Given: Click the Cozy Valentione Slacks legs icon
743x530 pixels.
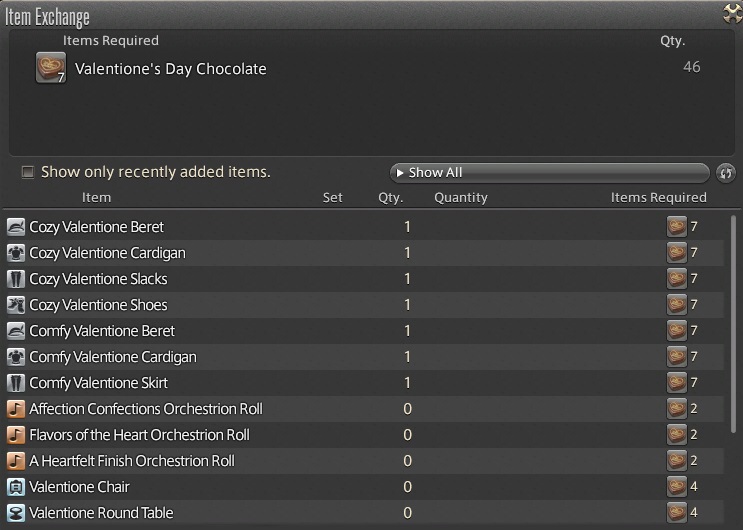Looking at the screenshot, I should click(16, 279).
